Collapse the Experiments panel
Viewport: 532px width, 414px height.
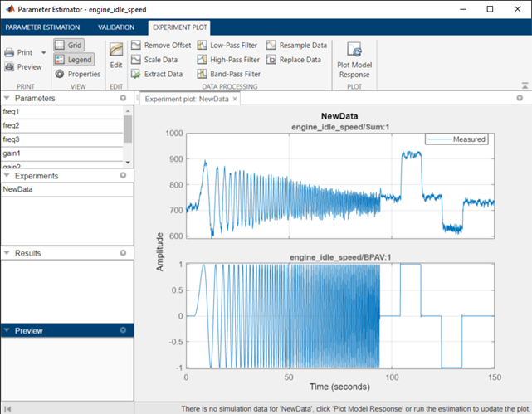(7, 175)
